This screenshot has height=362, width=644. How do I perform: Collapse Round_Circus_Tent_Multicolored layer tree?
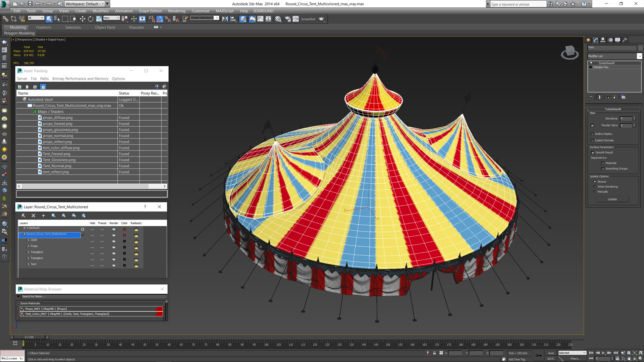pos(20,234)
